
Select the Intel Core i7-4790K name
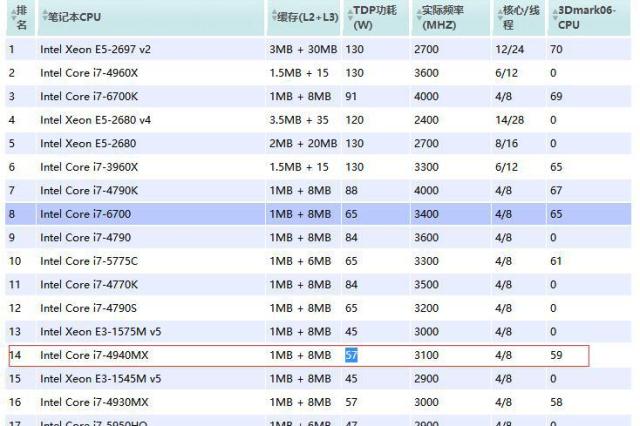[x=89, y=191]
